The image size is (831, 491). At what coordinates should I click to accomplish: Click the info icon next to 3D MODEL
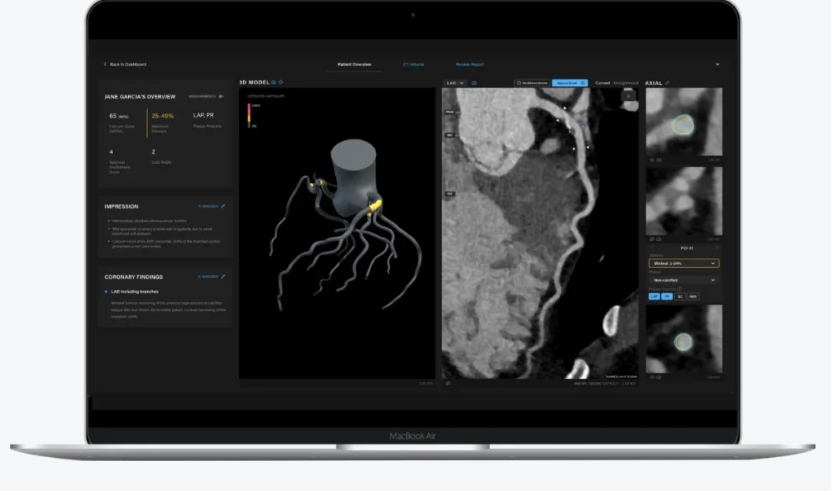[x=282, y=82]
